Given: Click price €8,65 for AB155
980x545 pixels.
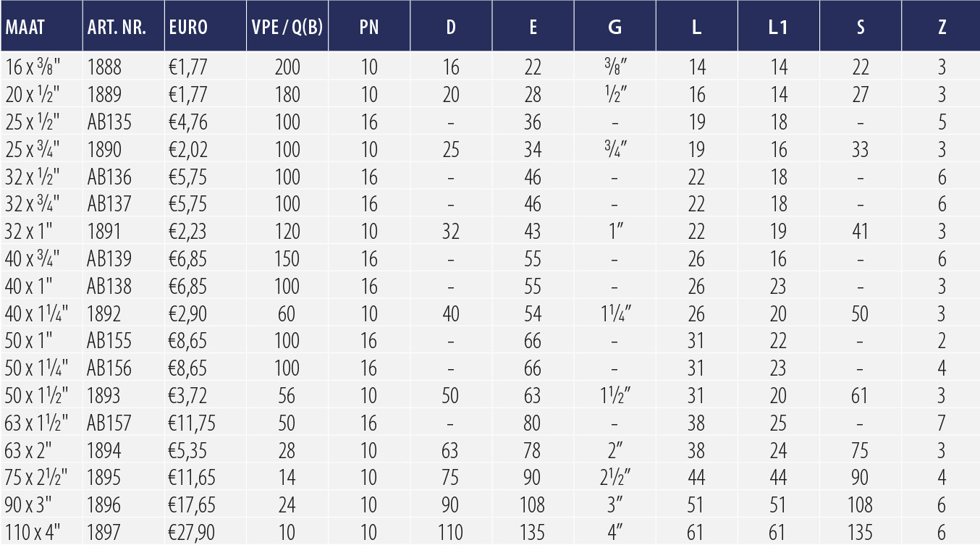Looking at the screenshot, I should (x=187, y=342).
